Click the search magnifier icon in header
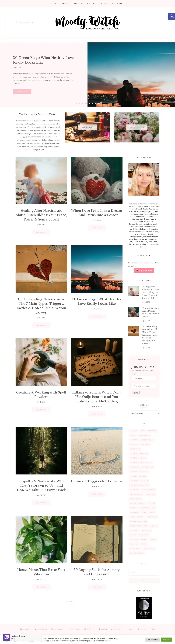 (16, 22)
